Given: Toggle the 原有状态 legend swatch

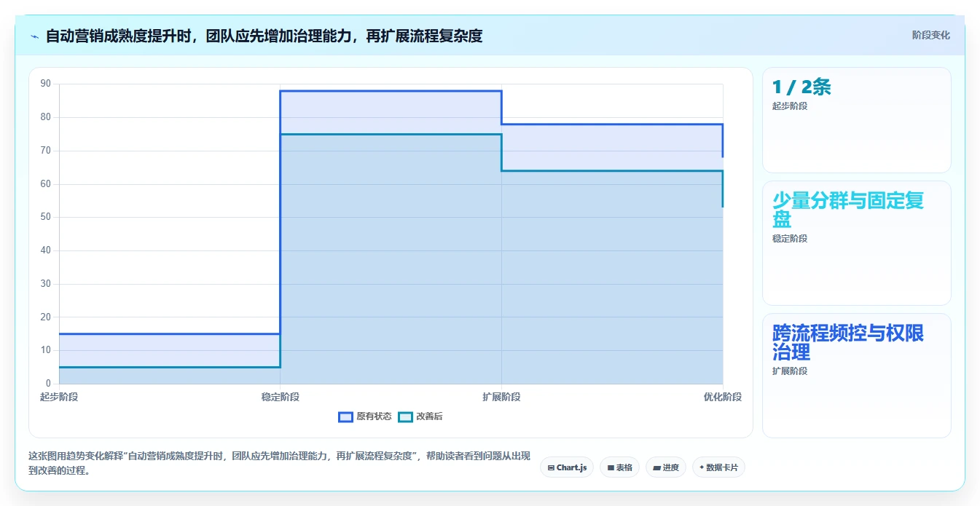Looking at the screenshot, I should point(345,416).
